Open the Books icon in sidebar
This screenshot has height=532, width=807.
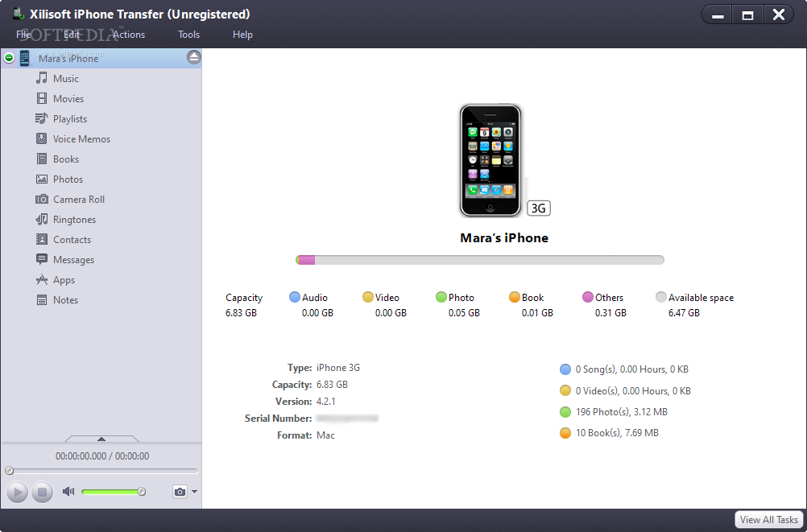pyautogui.click(x=42, y=159)
